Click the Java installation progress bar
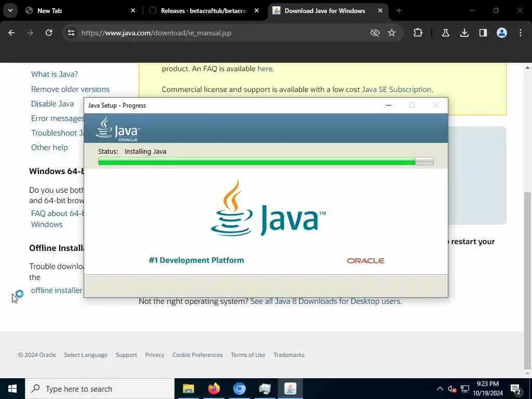 (265, 162)
